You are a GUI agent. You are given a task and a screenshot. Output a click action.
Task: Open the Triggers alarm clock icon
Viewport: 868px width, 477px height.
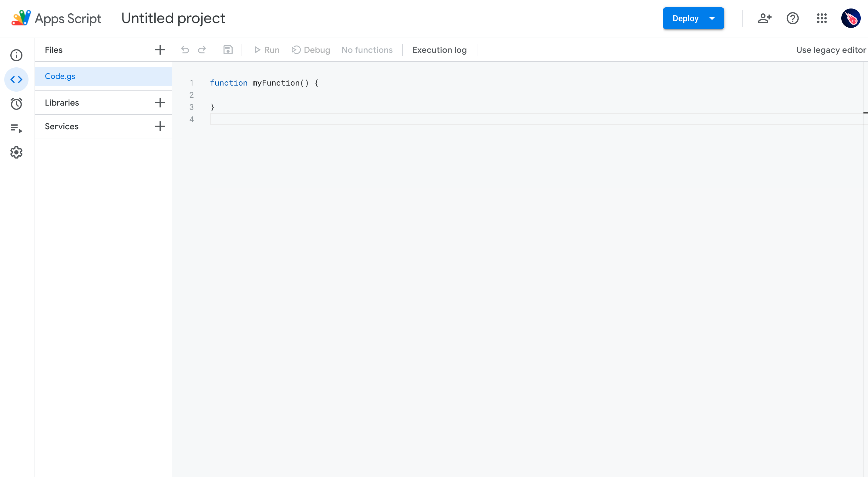(x=16, y=104)
